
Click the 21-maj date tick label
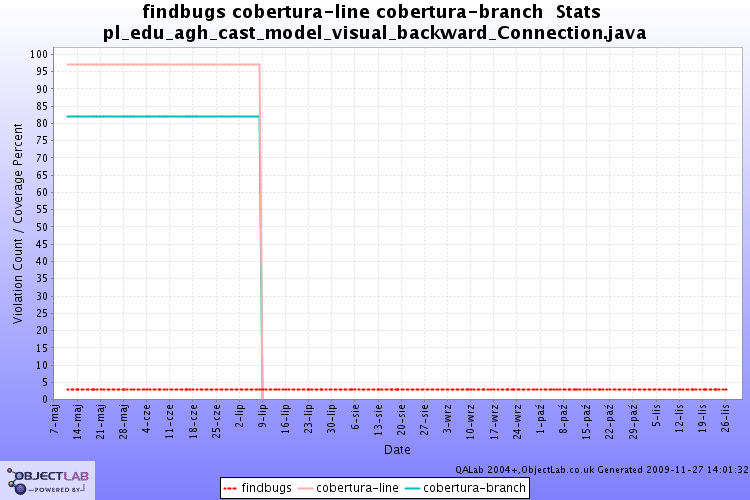pyautogui.click(x=100, y=422)
